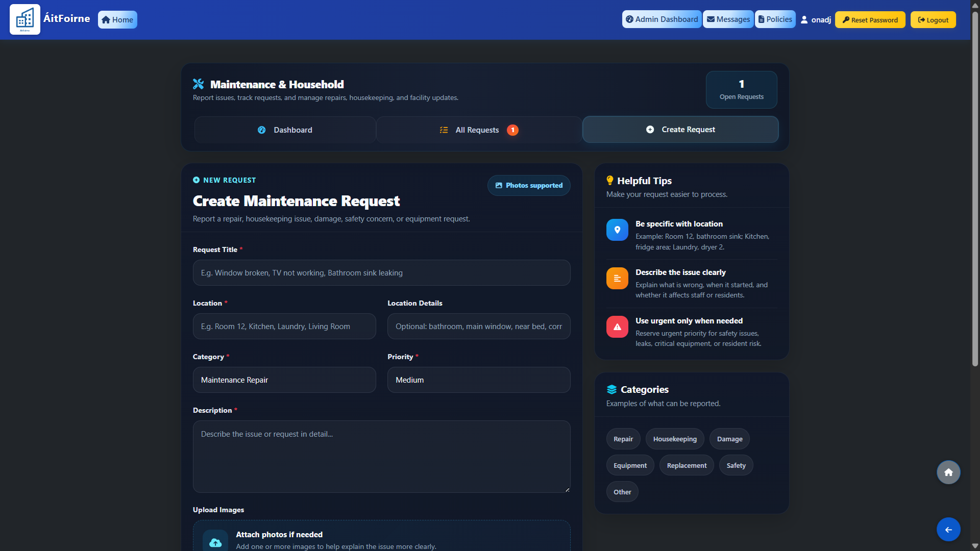This screenshot has height=551, width=980.
Task: Click the ÁitFoirne brand name
Action: 66,19
